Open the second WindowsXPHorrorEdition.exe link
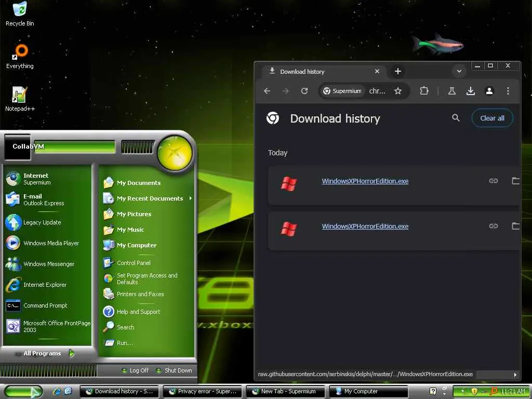The height and width of the screenshot is (399, 532). [365, 227]
